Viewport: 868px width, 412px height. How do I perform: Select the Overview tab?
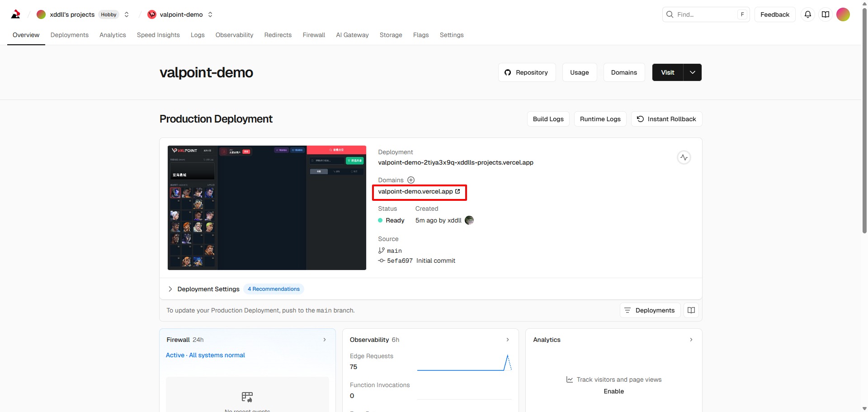tap(26, 35)
